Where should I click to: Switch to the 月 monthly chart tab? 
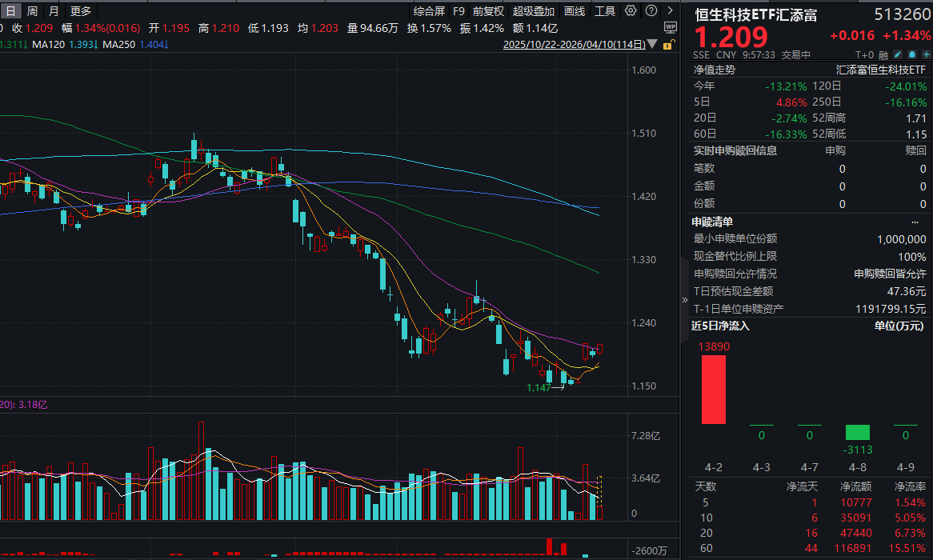(53, 10)
